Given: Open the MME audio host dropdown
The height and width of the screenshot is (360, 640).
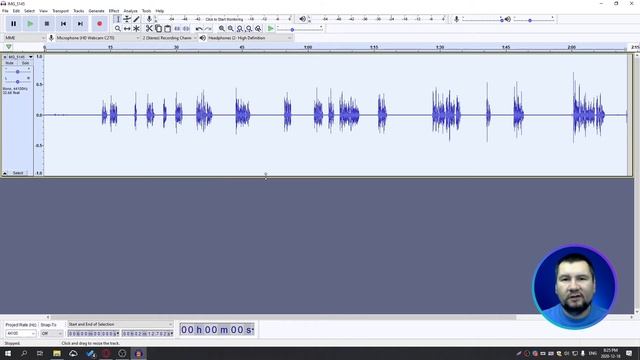Looking at the screenshot, I should pos(24,38).
